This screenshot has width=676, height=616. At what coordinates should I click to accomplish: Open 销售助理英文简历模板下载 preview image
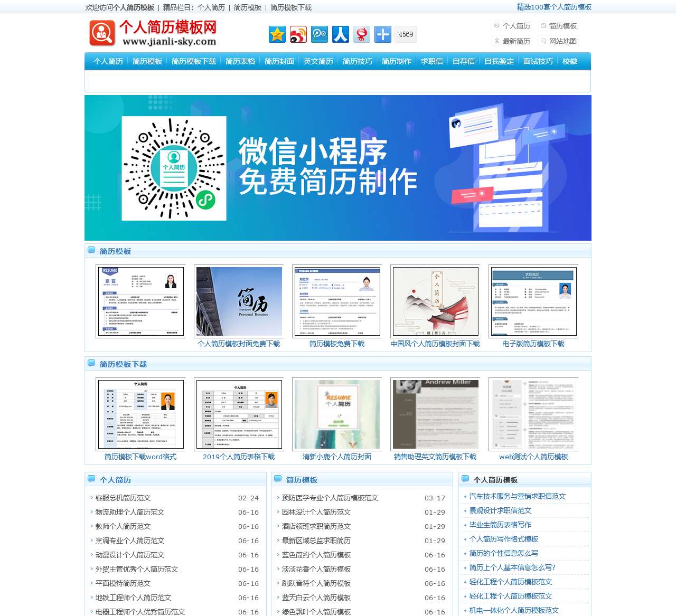pos(435,414)
